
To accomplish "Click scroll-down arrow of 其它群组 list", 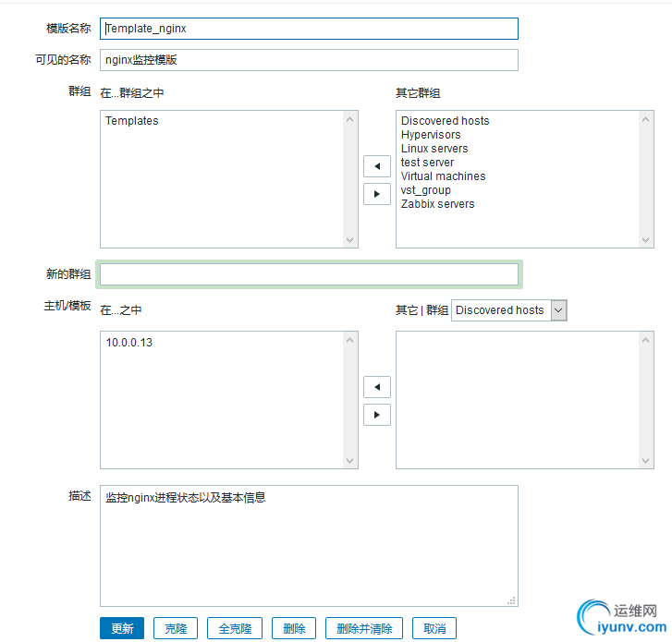I will tap(645, 240).
